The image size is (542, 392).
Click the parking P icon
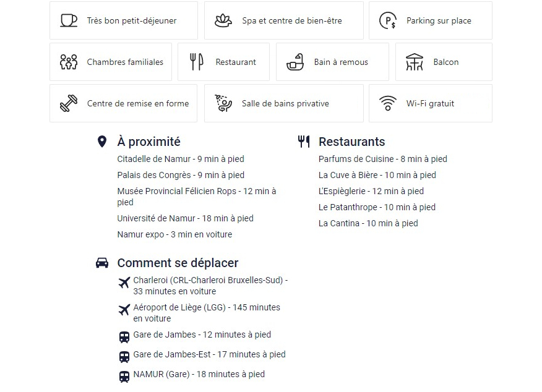point(388,20)
